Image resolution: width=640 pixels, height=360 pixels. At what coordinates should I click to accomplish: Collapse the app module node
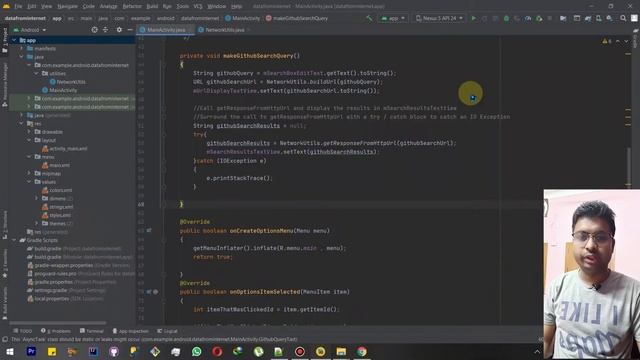15,40
